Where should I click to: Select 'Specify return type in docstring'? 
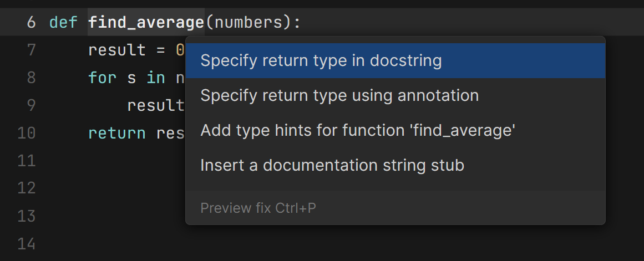(321, 61)
